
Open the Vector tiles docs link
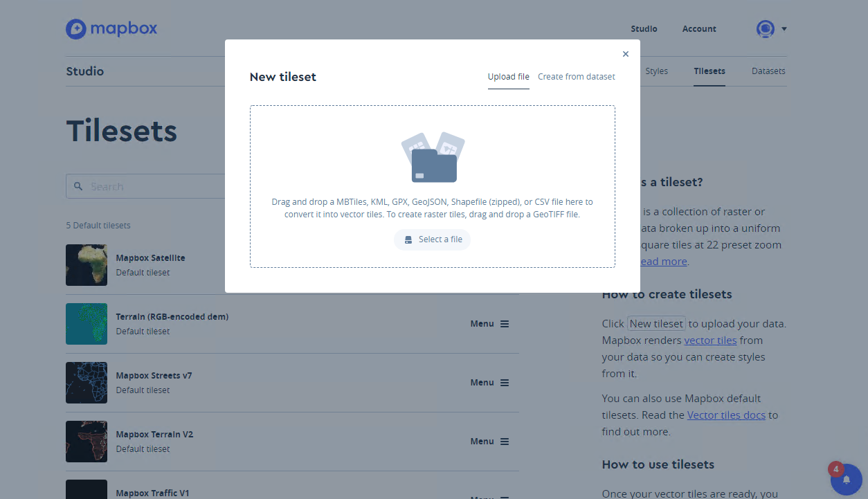pos(726,415)
